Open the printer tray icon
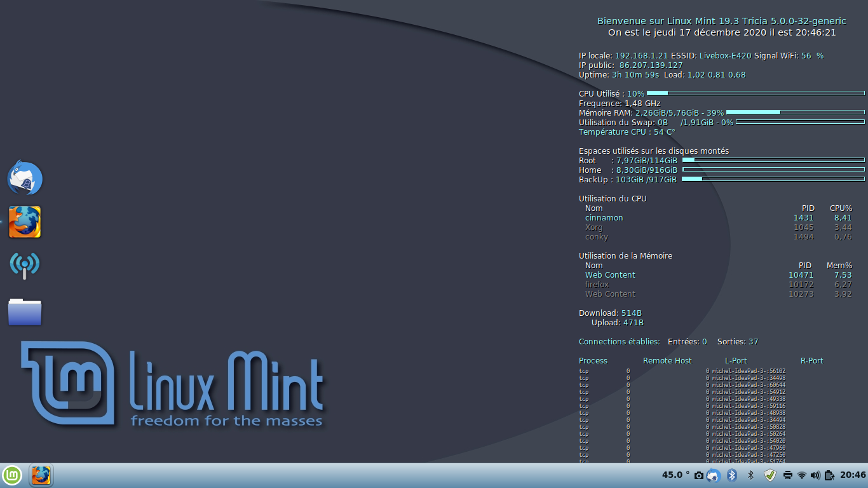The width and height of the screenshot is (868, 488). pyautogui.click(x=788, y=475)
